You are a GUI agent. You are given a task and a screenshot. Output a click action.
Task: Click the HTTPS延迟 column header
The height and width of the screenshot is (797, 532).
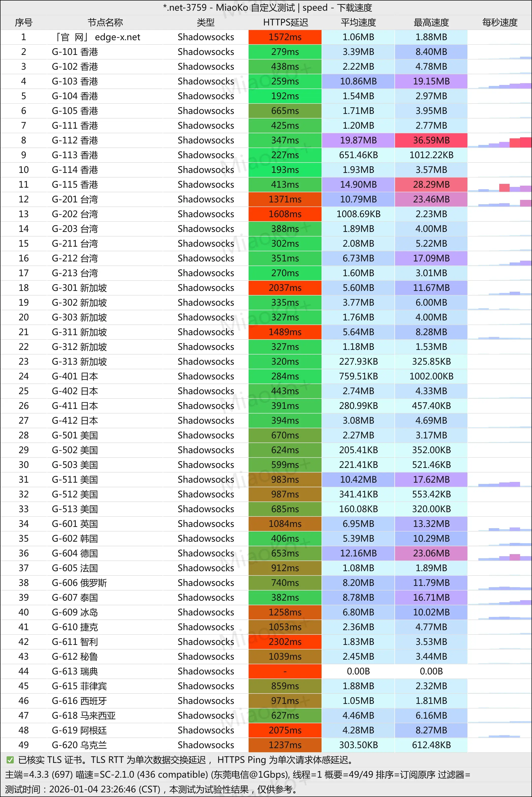point(285,22)
